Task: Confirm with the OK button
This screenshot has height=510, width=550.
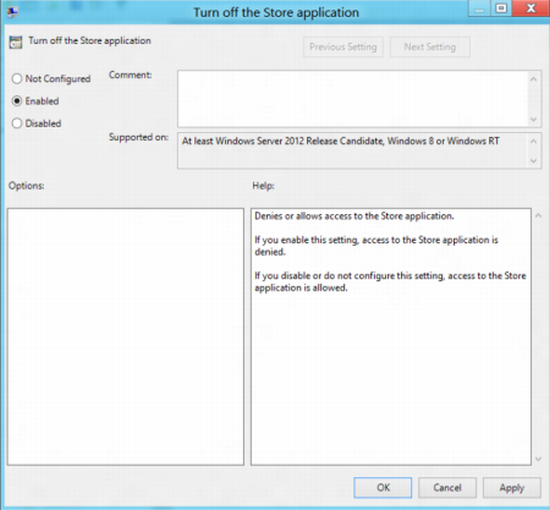Action: [383, 488]
